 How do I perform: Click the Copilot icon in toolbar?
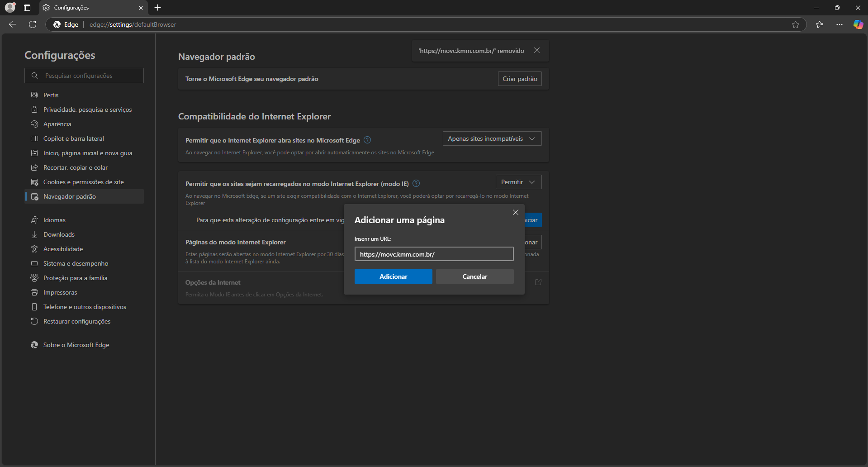pos(858,24)
